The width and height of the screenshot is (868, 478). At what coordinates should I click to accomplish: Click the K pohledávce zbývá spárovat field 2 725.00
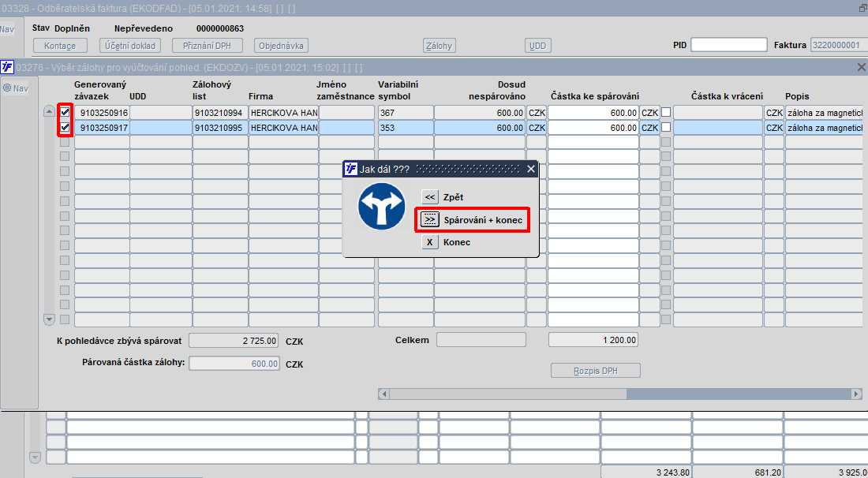pos(234,340)
